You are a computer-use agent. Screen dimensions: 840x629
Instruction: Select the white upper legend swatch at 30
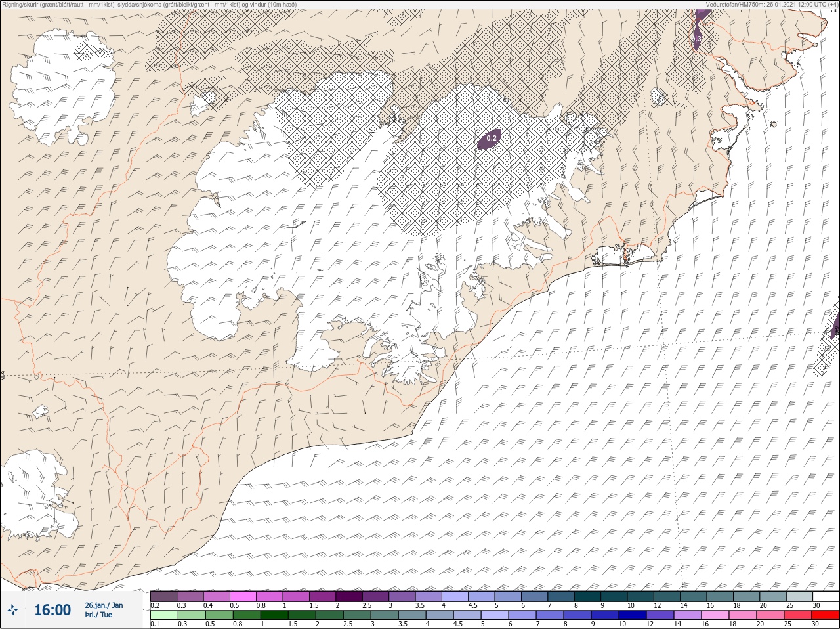click(x=826, y=596)
